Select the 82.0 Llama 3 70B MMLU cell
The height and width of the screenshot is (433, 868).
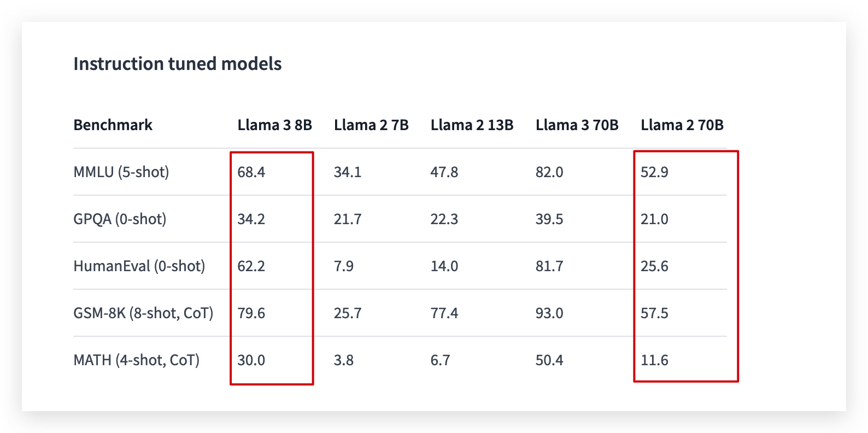(x=549, y=172)
